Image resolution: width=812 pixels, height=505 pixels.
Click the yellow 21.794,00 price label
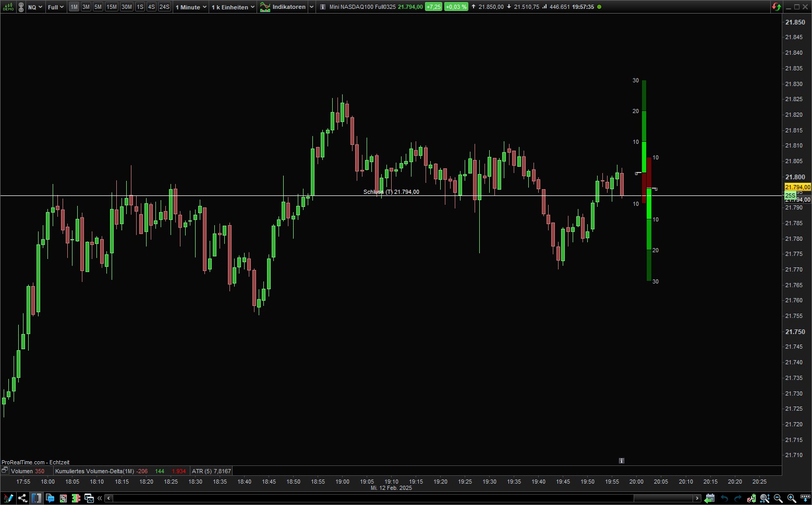click(x=797, y=187)
